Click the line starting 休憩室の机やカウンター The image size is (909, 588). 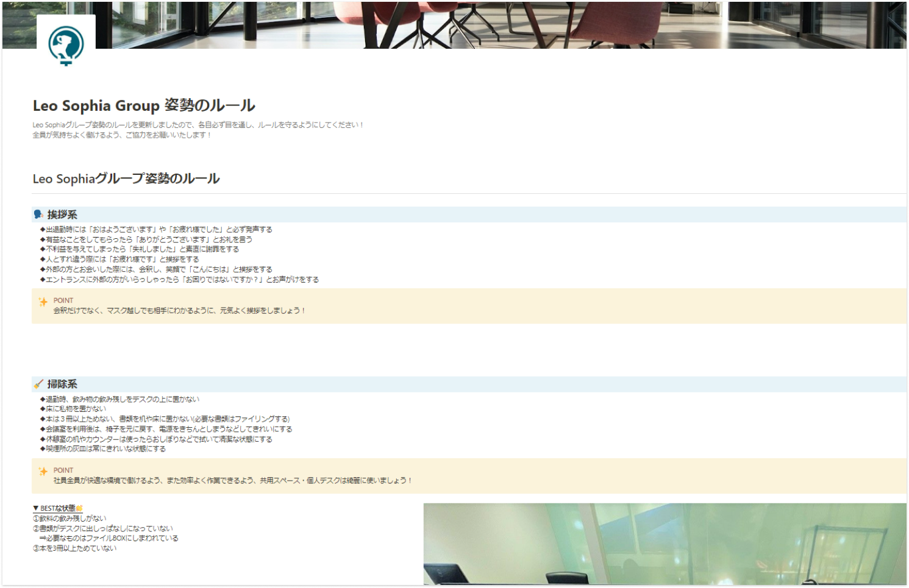156,439
